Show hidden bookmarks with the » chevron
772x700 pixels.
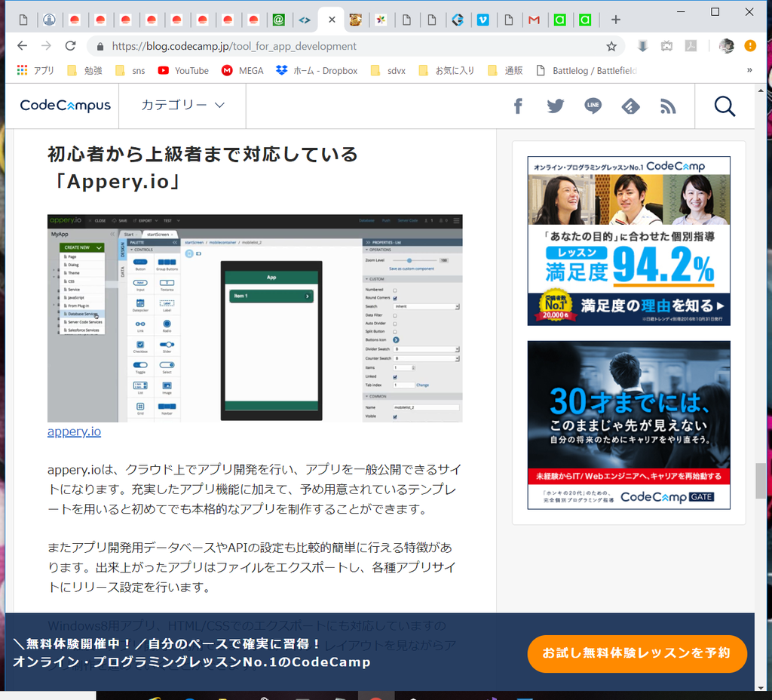[749, 70]
